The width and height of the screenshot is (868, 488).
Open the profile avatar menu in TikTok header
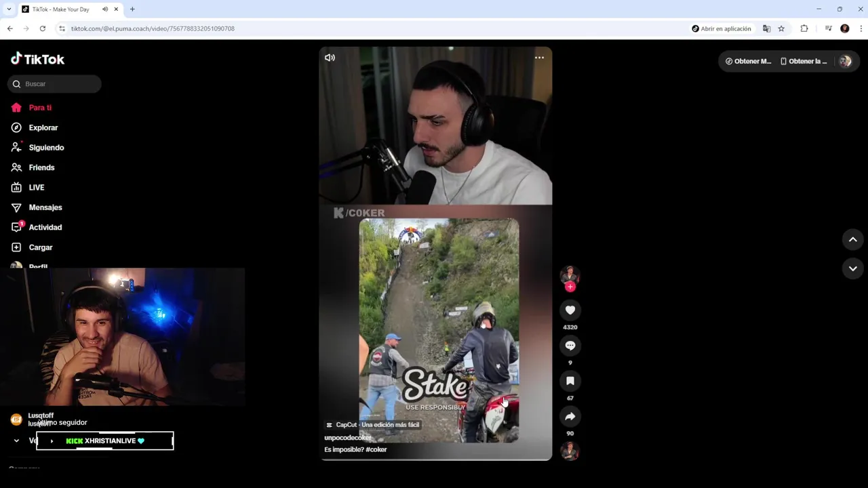click(x=845, y=61)
